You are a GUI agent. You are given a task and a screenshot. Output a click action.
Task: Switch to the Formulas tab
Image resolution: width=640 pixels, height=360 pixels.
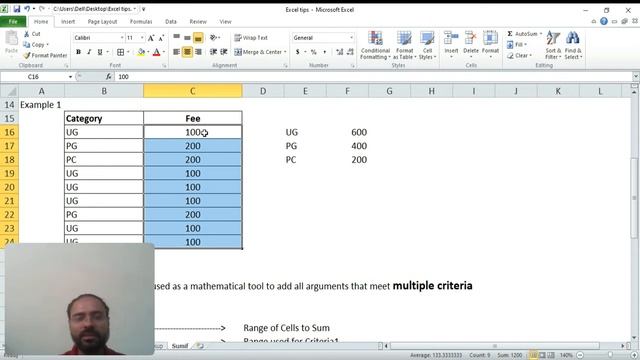[141, 22]
